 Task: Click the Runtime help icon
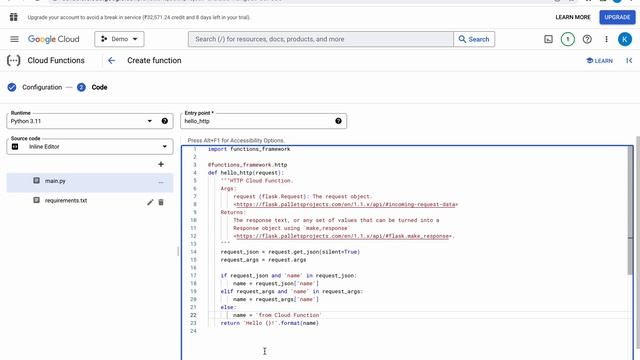[x=164, y=121]
